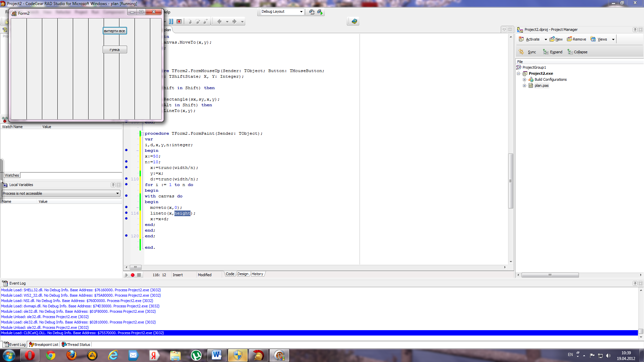Select the CLBCatQ.DLL event log line
Screen dimensions: 644x362
(319, 333)
